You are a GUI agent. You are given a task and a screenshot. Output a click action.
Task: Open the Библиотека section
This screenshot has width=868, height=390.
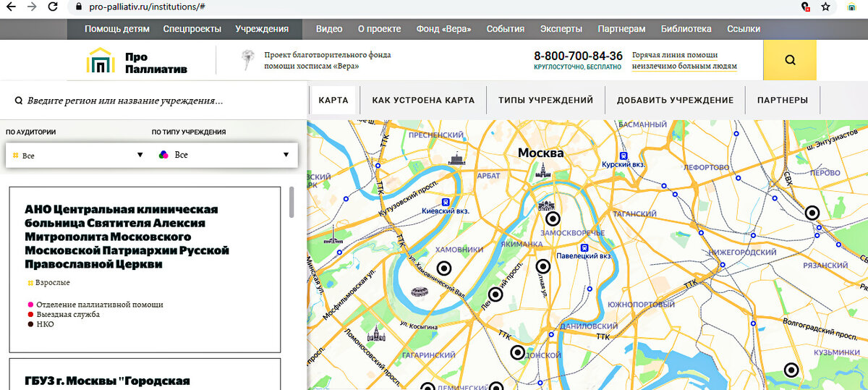pyautogui.click(x=686, y=29)
